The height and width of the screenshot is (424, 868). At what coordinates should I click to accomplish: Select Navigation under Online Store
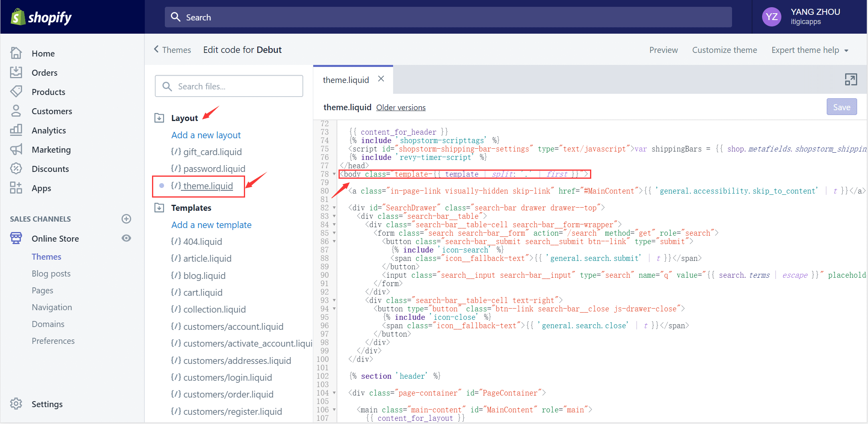click(52, 307)
